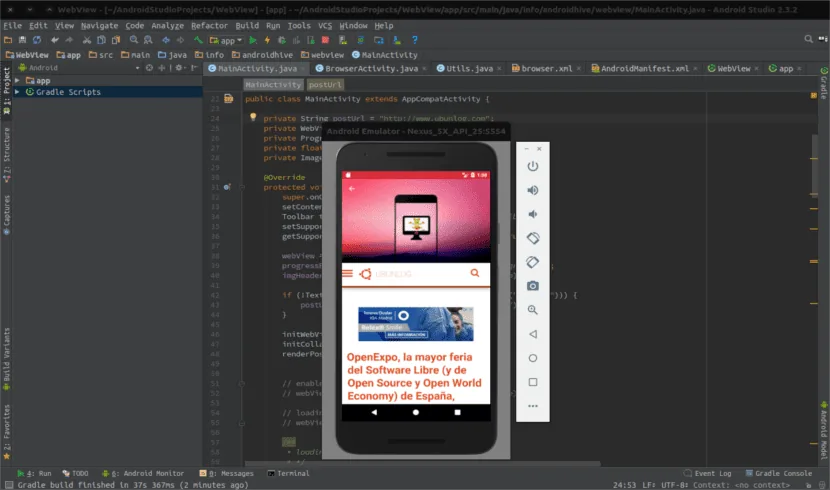Open the Messages tool window
830x490 pixels.
tap(227, 474)
